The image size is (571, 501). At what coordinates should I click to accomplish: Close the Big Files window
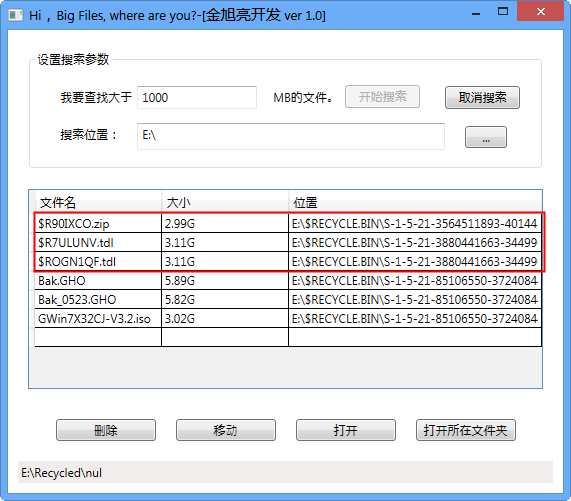coord(540,12)
